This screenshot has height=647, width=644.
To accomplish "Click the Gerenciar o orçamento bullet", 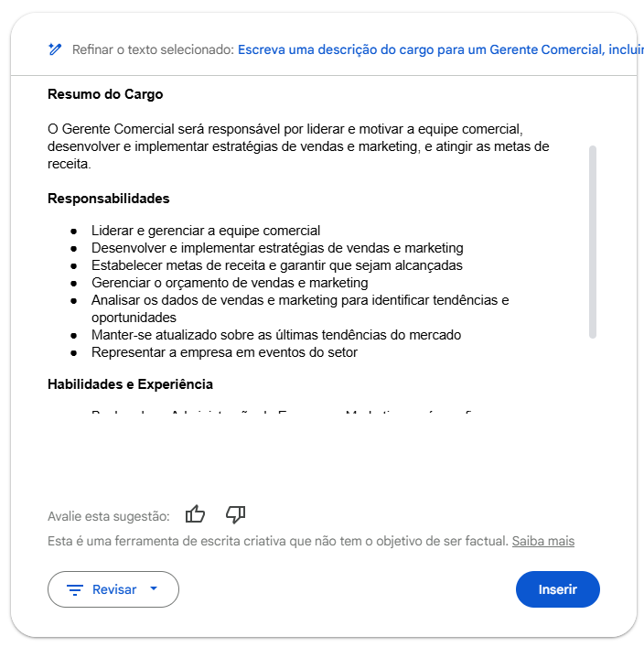I will pyautogui.click(x=230, y=283).
